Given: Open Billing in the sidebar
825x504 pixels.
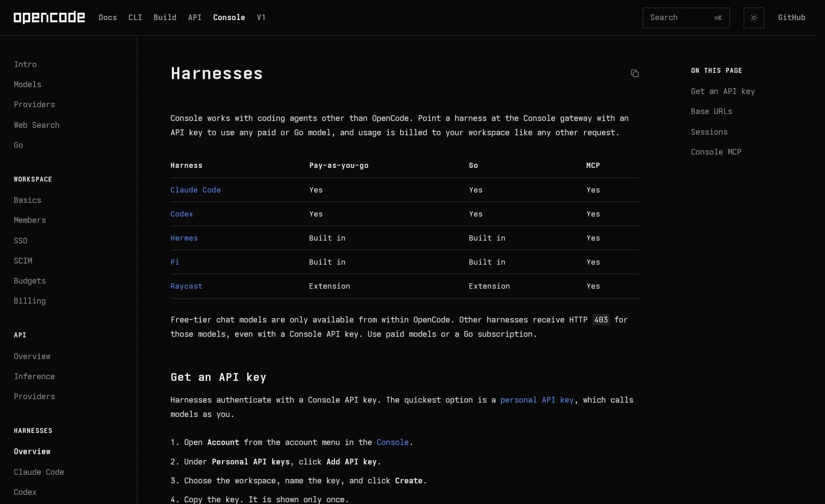Looking at the screenshot, I should (x=30, y=301).
